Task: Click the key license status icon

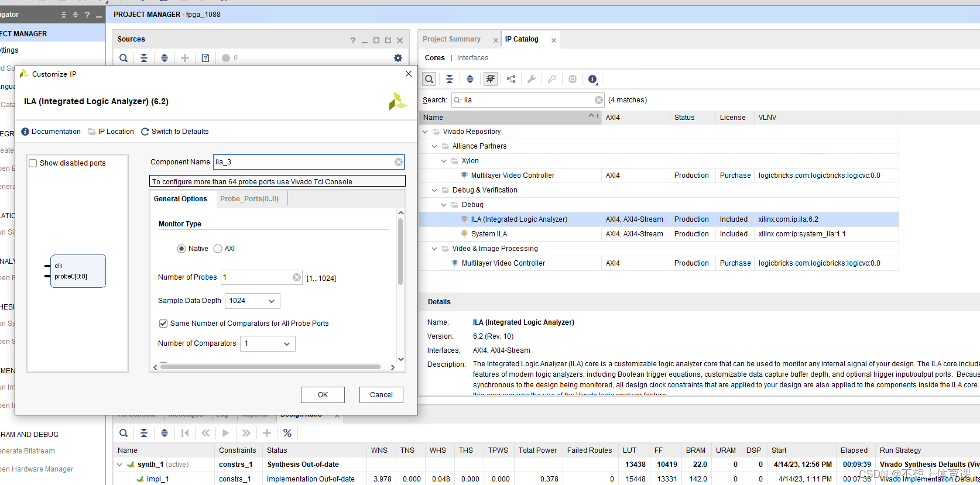Action: [552, 79]
